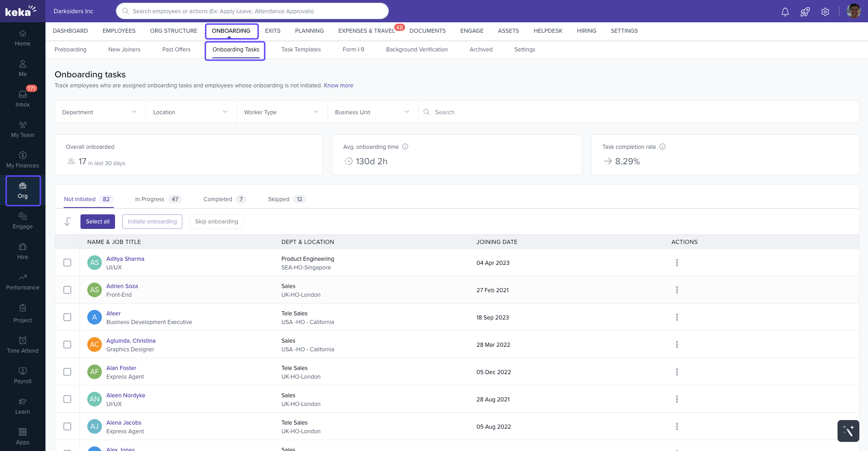
Task: Open the settings gear icon in header
Action: [x=825, y=12]
